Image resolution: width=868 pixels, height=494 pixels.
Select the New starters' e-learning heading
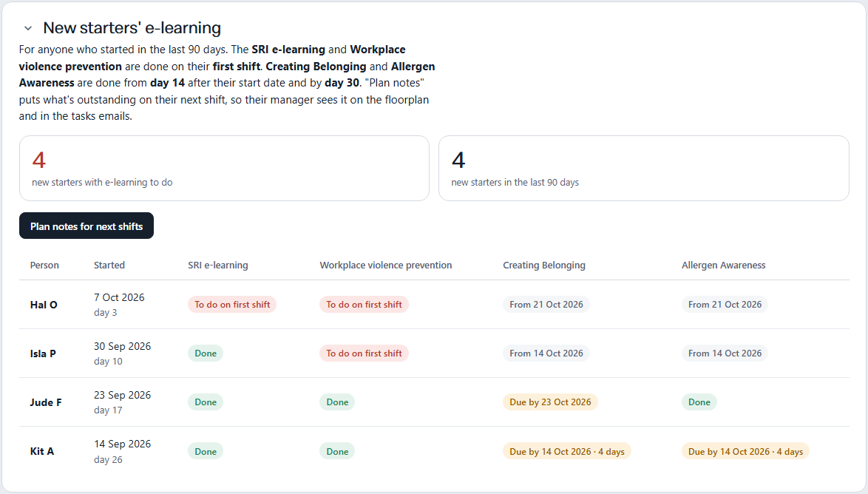tap(132, 27)
